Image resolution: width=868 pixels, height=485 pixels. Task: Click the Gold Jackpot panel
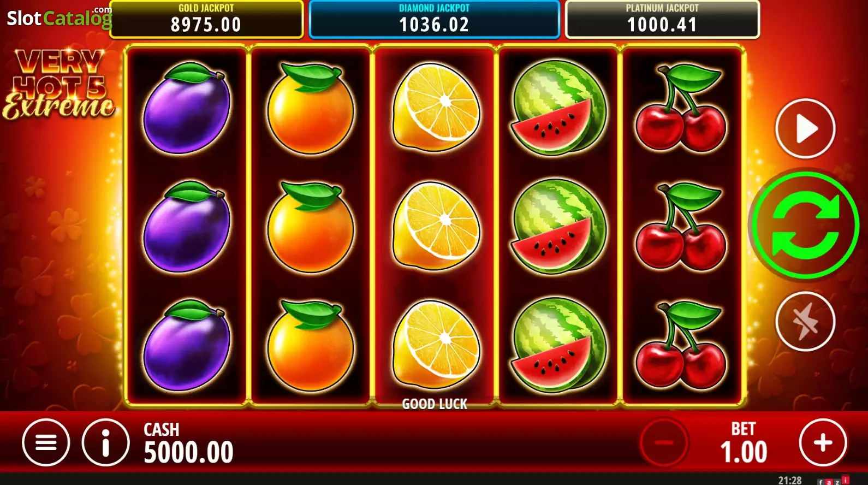[x=206, y=20]
